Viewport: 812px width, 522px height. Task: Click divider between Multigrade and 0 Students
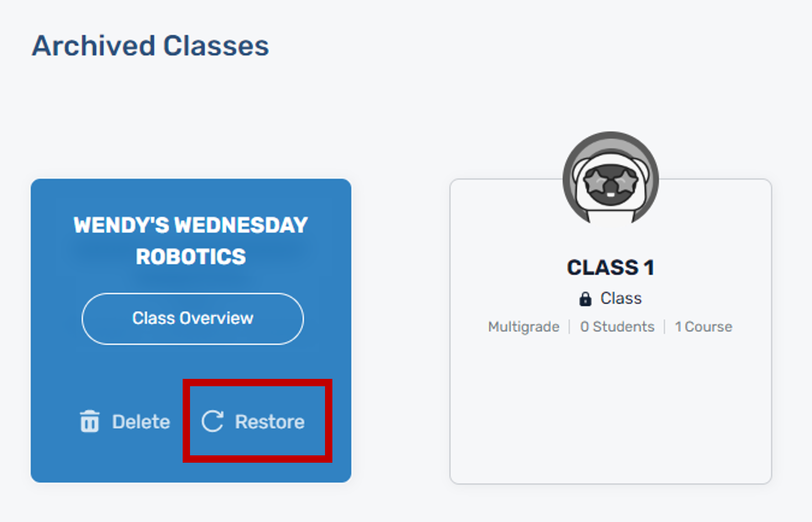(x=570, y=327)
